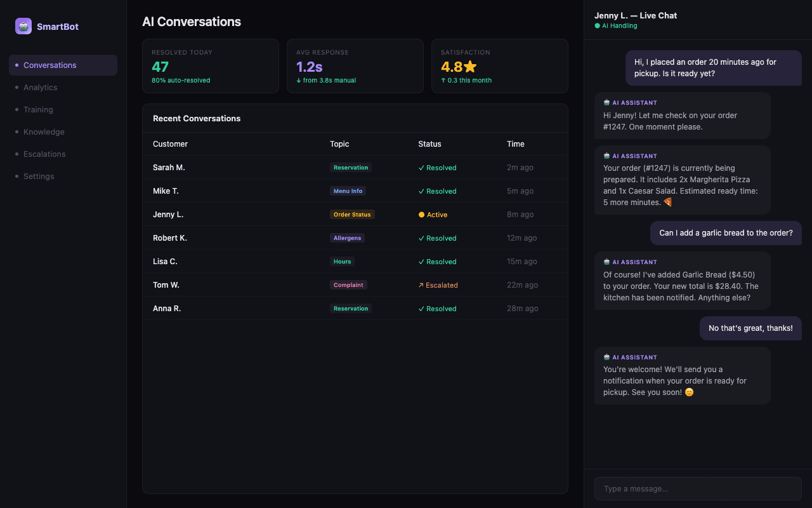
Task: Click the pizza emoji in the order message
Action: (x=667, y=202)
